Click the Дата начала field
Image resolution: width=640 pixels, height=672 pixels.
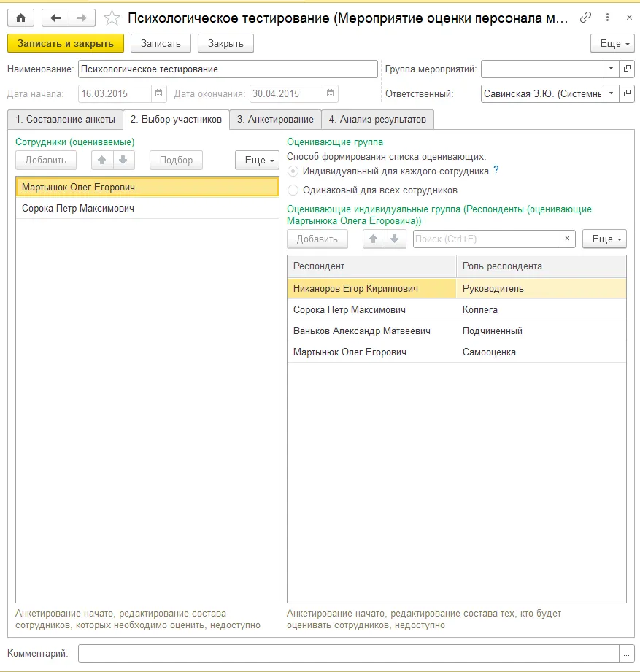pyautogui.click(x=115, y=93)
